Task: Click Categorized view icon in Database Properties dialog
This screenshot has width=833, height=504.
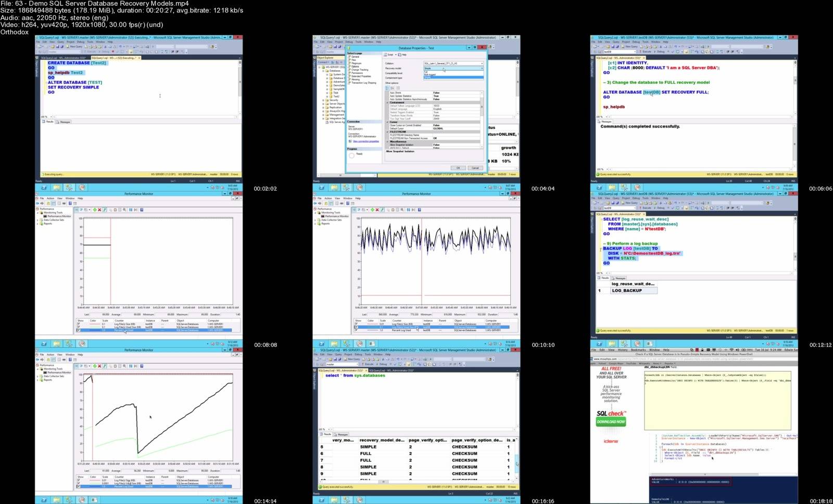Action: coord(387,88)
